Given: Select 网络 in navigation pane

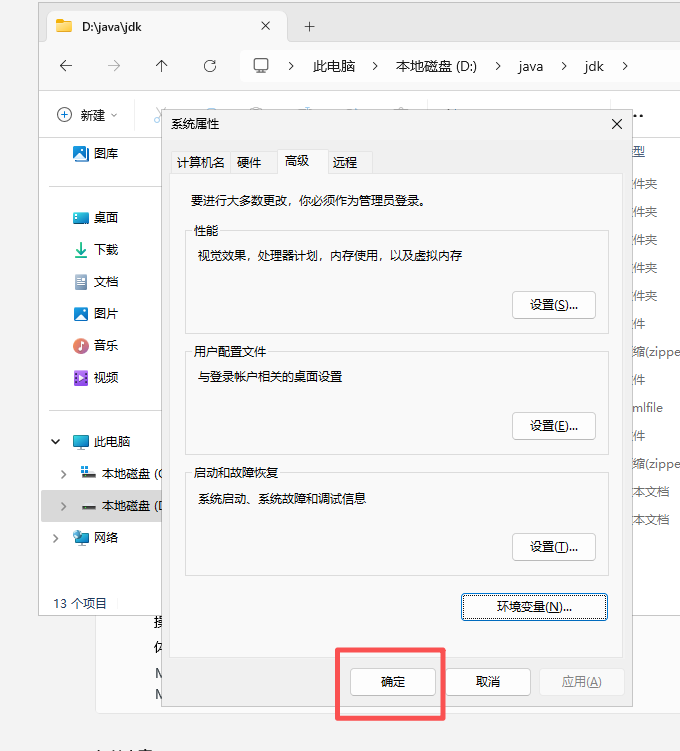Looking at the screenshot, I should [x=95, y=538].
